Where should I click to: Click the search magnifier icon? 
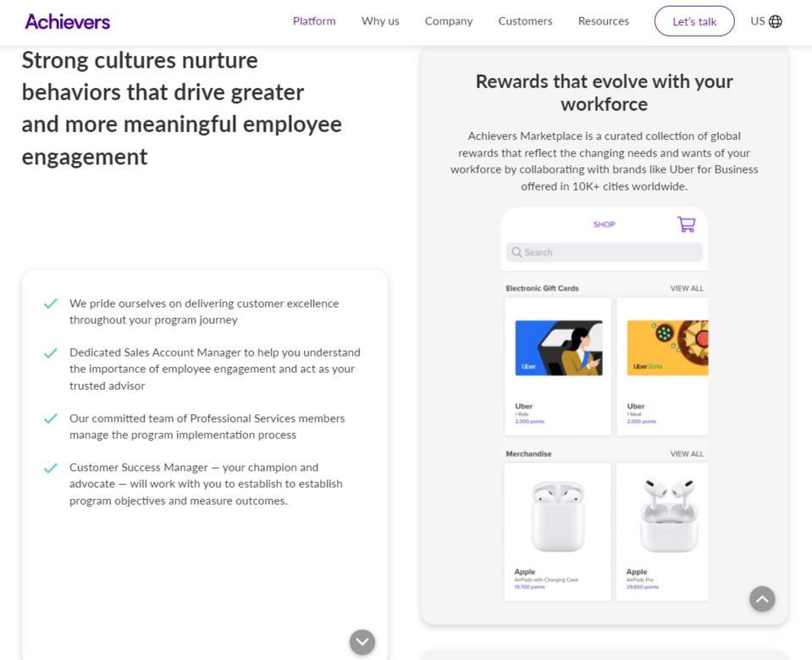516,252
